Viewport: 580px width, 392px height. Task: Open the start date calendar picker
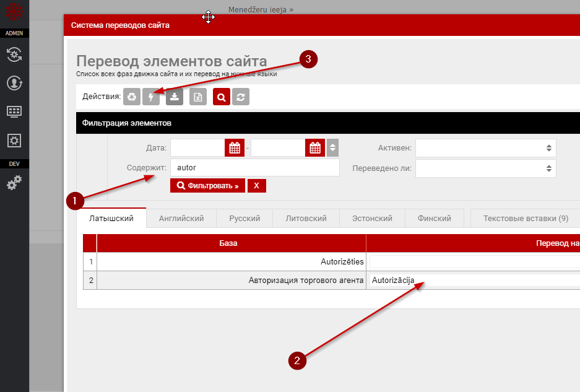234,148
